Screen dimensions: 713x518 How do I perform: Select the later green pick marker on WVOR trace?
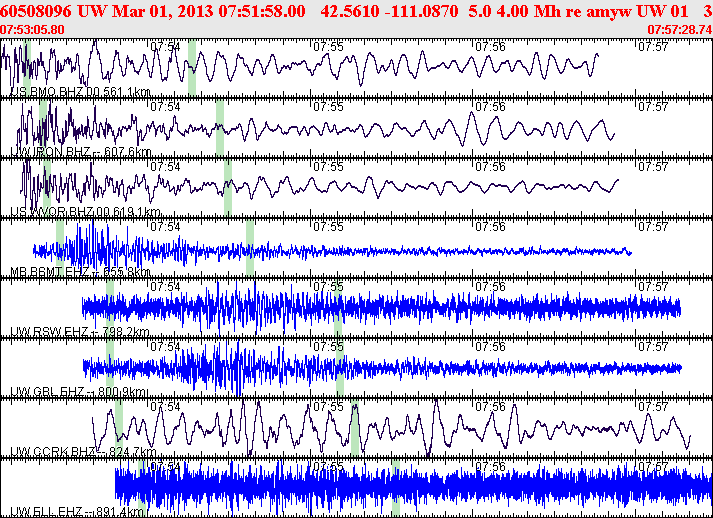tap(228, 188)
